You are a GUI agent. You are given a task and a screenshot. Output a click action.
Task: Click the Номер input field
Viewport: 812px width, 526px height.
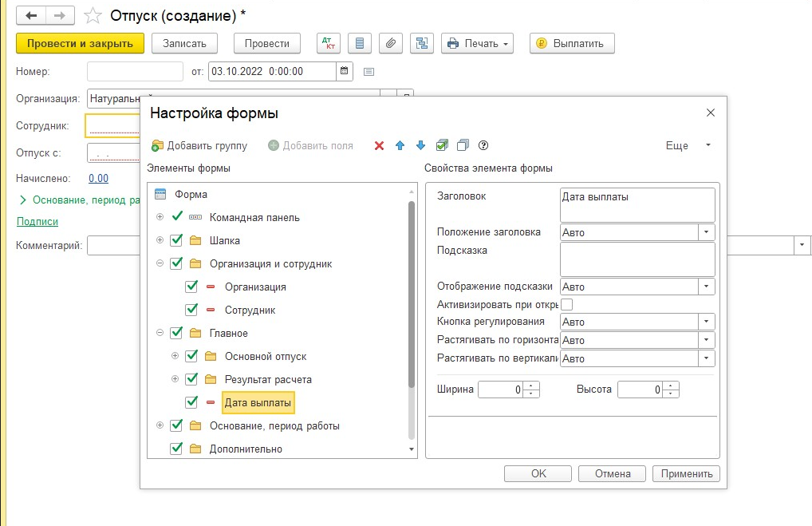point(135,72)
